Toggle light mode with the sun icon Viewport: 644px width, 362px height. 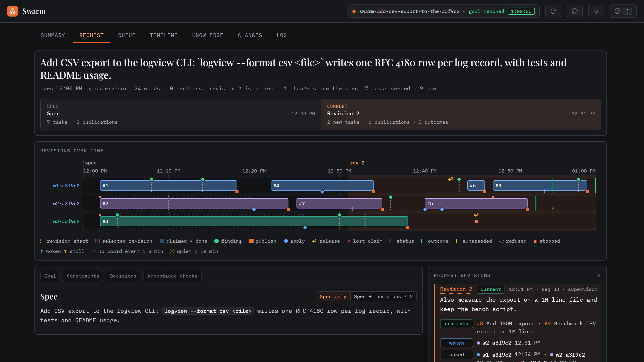click(596, 11)
